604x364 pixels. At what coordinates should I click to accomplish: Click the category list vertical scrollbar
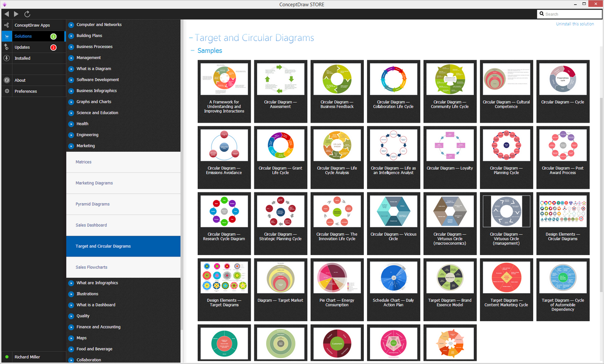[x=182, y=174]
